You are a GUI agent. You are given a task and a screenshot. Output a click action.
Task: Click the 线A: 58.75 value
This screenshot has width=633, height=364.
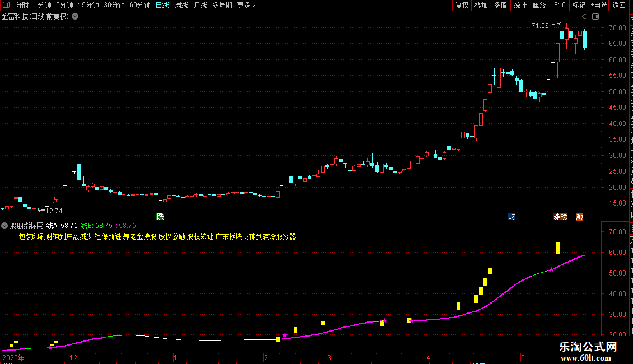point(62,226)
